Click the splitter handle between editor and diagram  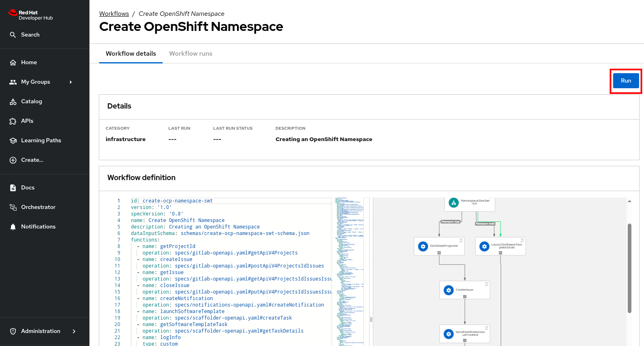[371, 320]
